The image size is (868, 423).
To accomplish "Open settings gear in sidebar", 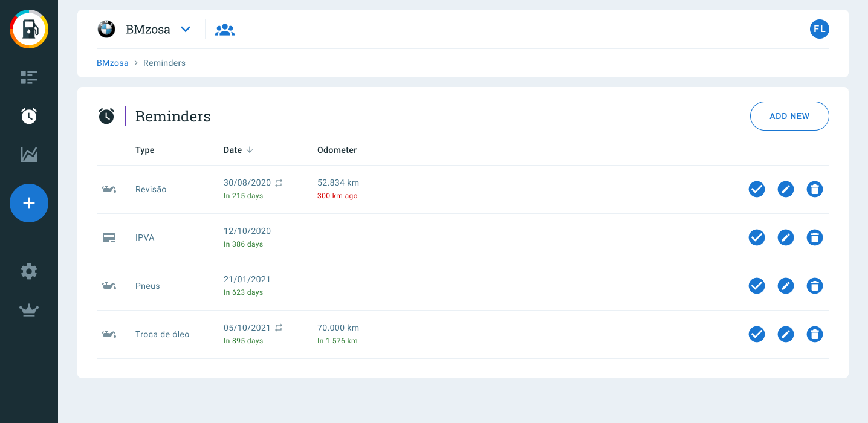I will click(x=29, y=271).
